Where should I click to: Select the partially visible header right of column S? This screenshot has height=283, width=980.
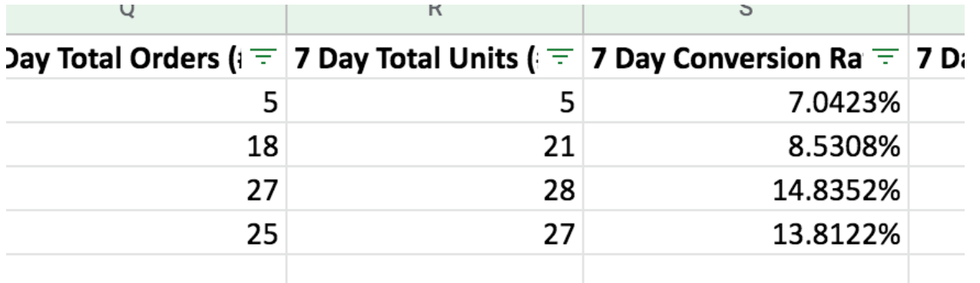click(x=944, y=56)
